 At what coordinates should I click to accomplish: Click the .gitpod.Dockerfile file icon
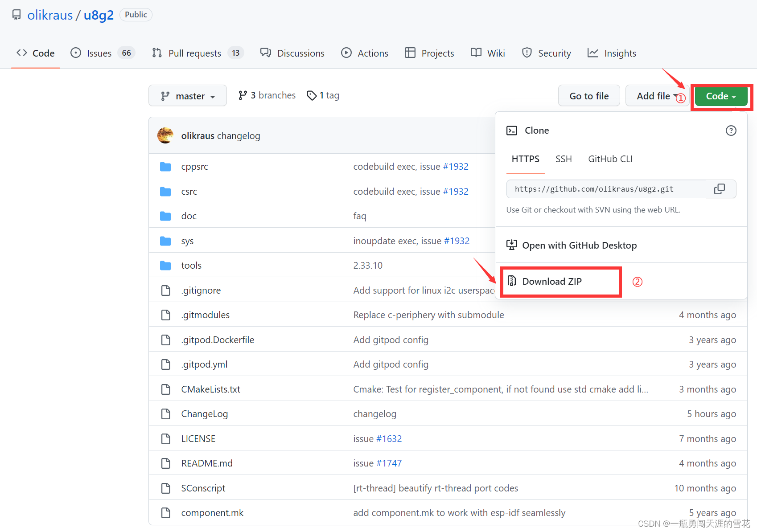click(x=166, y=340)
